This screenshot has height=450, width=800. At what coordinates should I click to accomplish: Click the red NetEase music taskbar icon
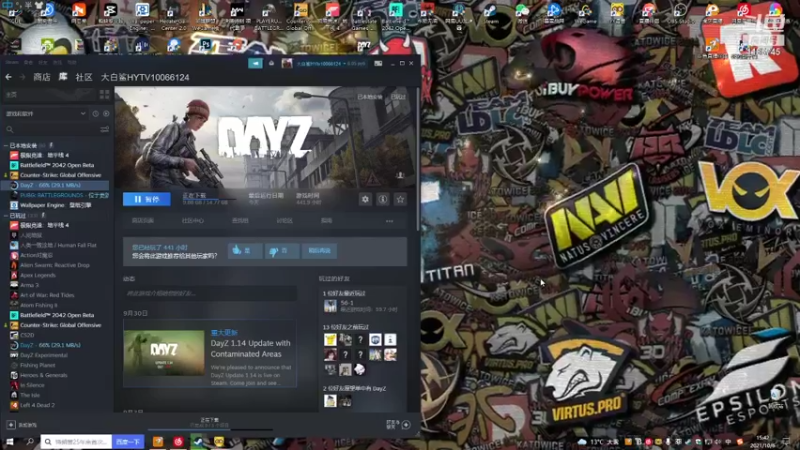click(x=178, y=441)
